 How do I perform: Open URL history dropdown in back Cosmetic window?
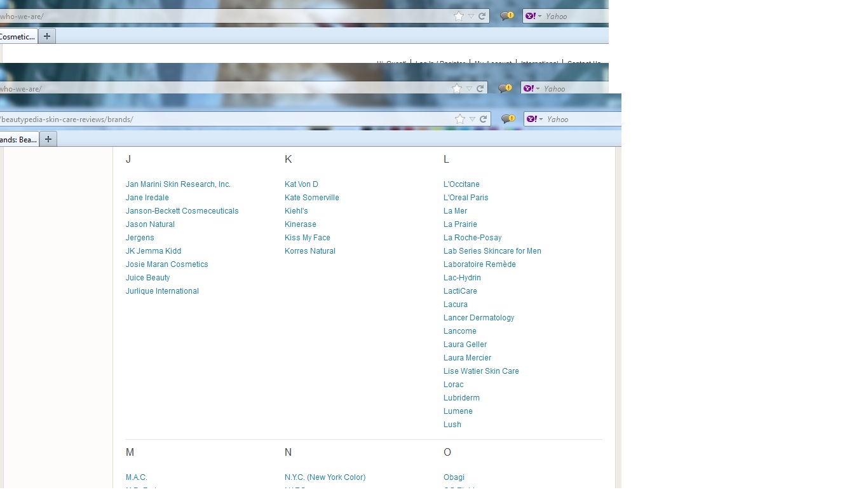click(x=471, y=16)
